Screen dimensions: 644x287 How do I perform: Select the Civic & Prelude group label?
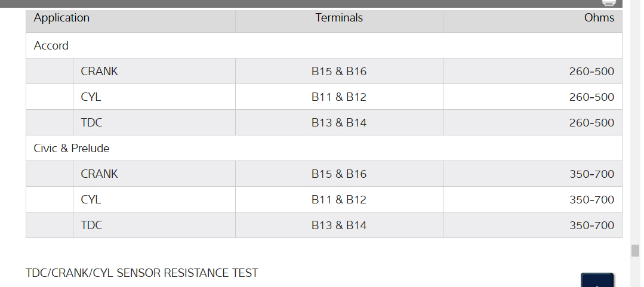pyautogui.click(x=72, y=148)
